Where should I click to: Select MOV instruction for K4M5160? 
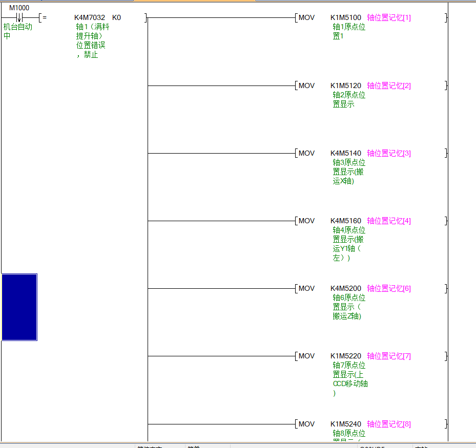point(306,221)
